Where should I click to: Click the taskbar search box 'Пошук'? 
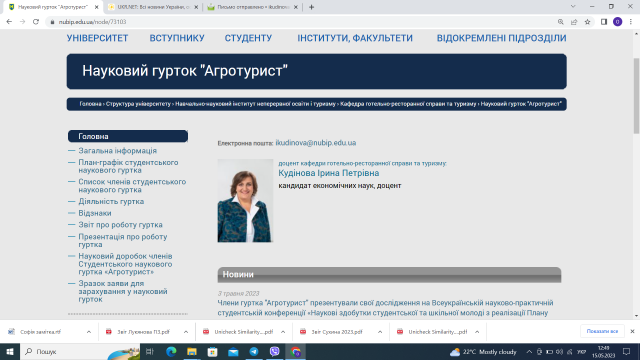click(80, 351)
